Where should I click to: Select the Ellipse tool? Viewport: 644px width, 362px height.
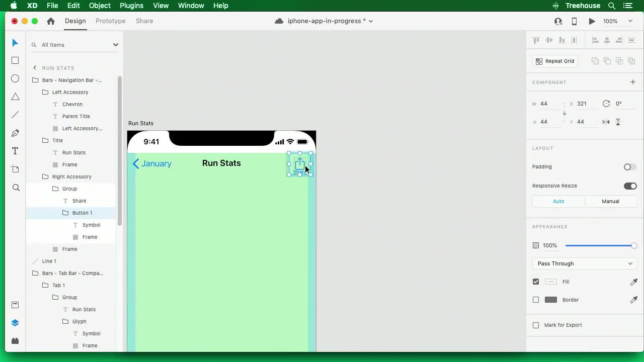pyautogui.click(x=15, y=78)
